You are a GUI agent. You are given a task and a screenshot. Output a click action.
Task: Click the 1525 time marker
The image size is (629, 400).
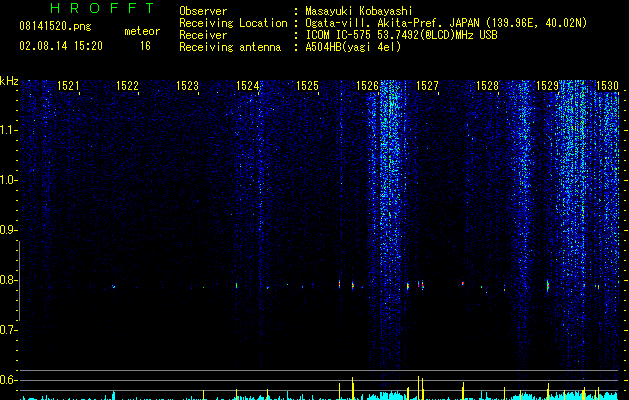coord(307,85)
